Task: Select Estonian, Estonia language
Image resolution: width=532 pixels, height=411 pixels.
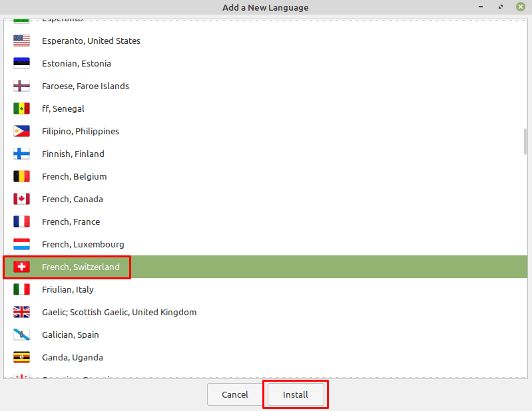Action: coord(265,63)
